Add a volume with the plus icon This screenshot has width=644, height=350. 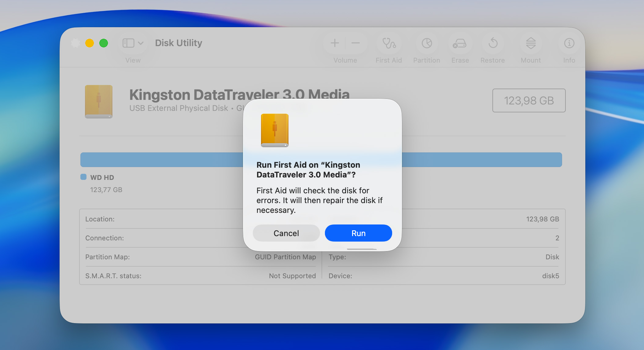[335, 43]
